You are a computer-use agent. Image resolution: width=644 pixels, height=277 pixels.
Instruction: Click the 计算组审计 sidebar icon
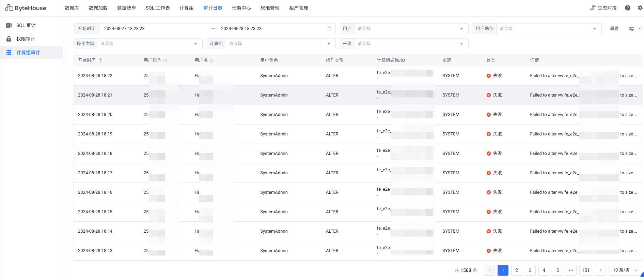click(x=9, y=53)
